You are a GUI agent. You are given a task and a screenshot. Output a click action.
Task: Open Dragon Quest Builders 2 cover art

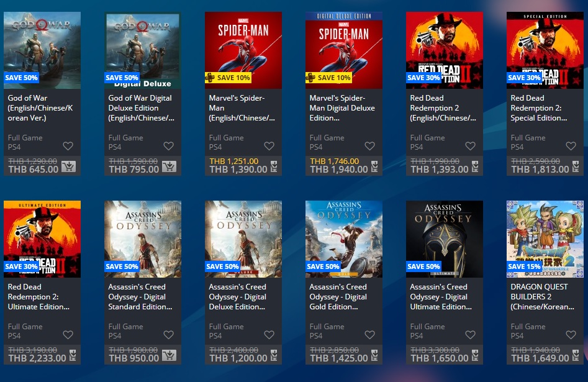545,239
